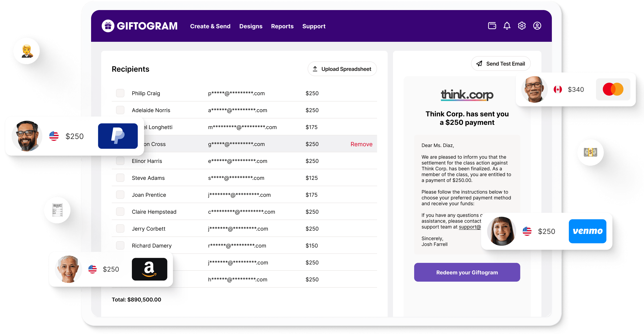The image size is (644, 334).
Task: Click the $125 amount for Steve Adams
Action: tap(311, 178)
